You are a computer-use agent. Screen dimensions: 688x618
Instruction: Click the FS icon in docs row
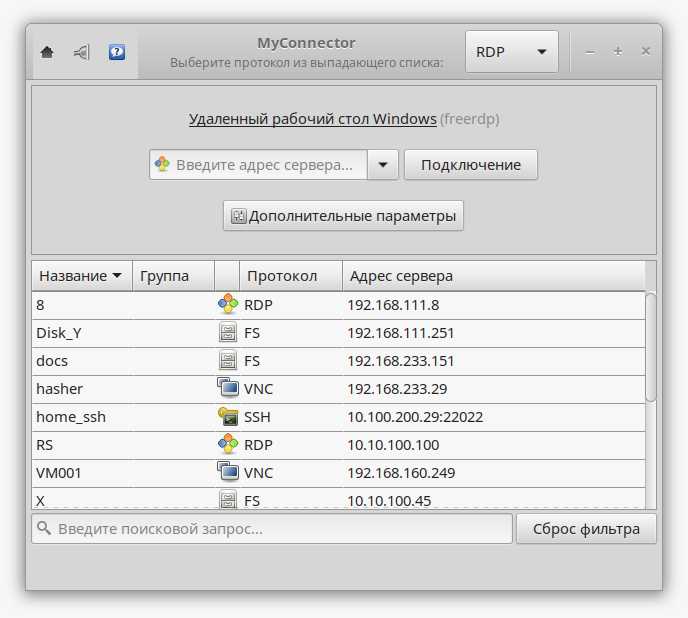[x=228, y=360]
